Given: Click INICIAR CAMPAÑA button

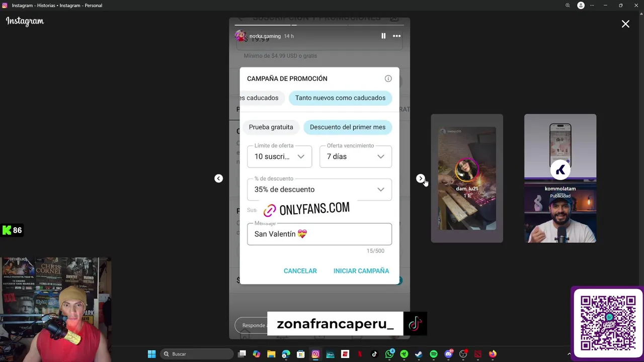Looking at the screenshot, I should 361,271.
